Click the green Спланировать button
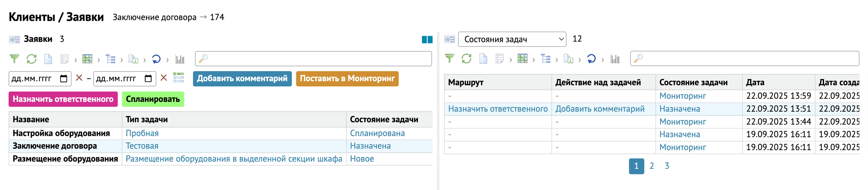868x190 pixels. (153, 99)
